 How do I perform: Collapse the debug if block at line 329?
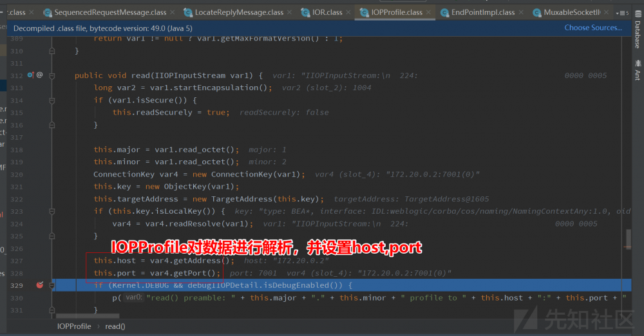pyautogui.click(x=52, y=285)
